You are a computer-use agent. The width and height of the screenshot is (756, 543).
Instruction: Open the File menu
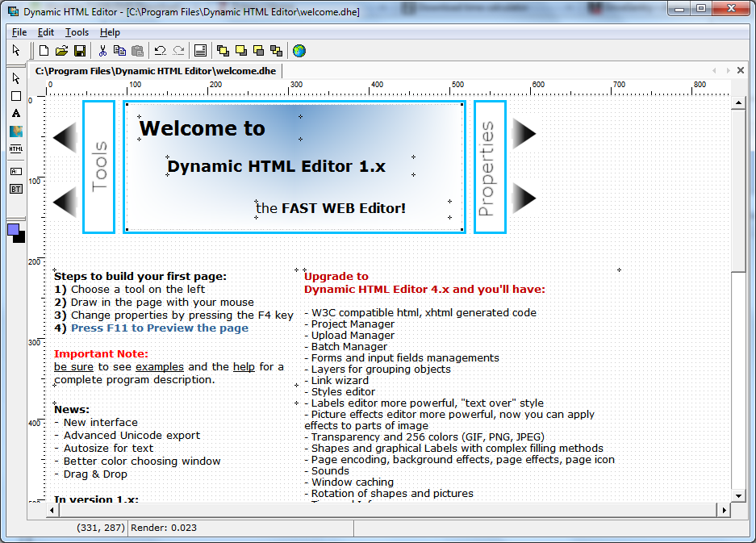[19, 32]
